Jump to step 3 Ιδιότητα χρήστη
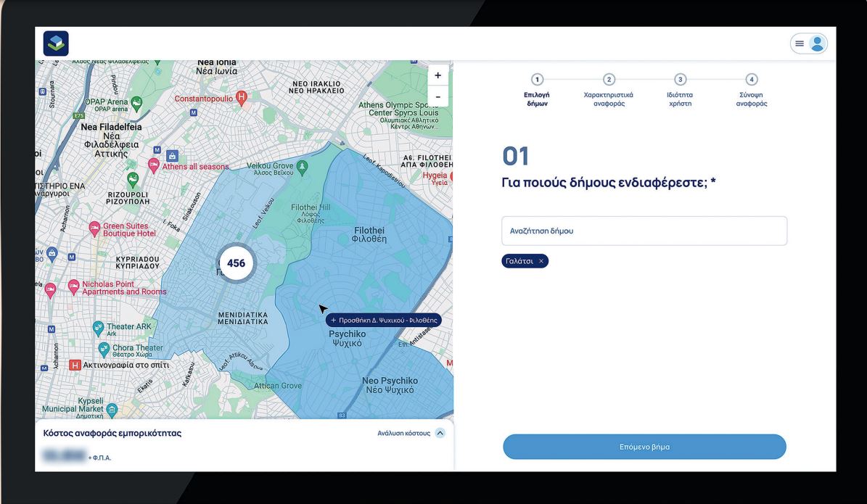Screen dimensions: 867x504 pyautogui.click(x=679, y=80)
